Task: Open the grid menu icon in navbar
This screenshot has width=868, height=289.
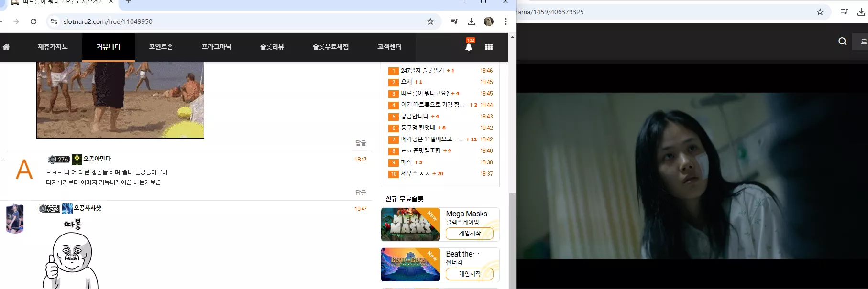Action: click(489, 47)
